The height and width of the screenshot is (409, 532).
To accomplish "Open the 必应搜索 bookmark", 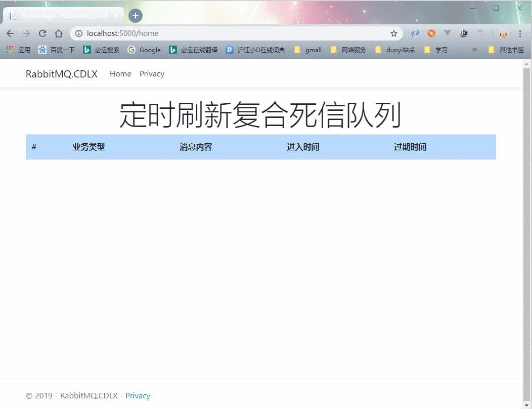I will pos(101,50).
